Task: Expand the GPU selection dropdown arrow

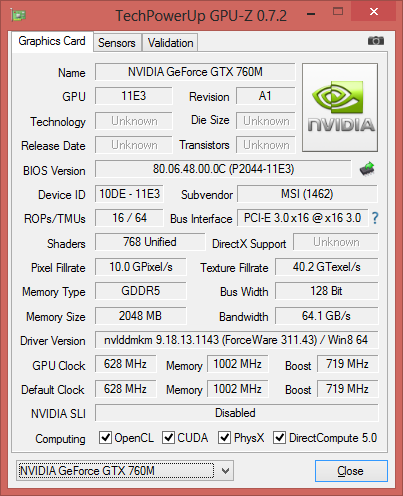Action: click(226, 471)
